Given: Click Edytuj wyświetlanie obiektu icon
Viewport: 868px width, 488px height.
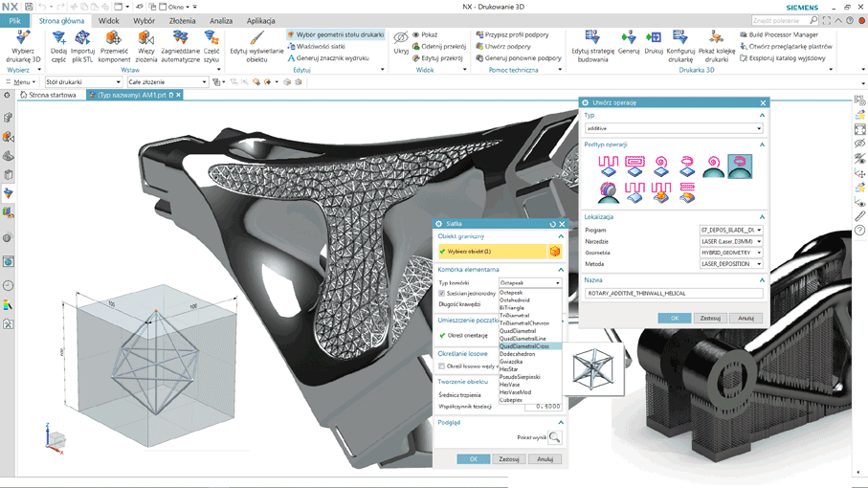Looking at the screenshot, I should [256, 38].
